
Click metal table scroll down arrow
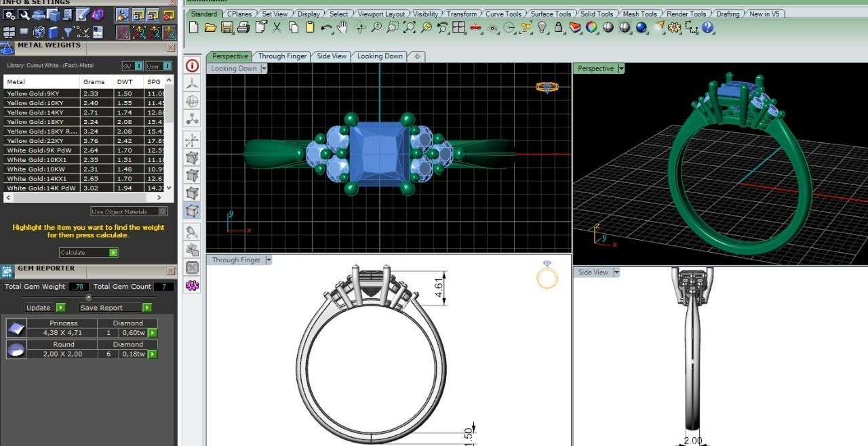169,188
